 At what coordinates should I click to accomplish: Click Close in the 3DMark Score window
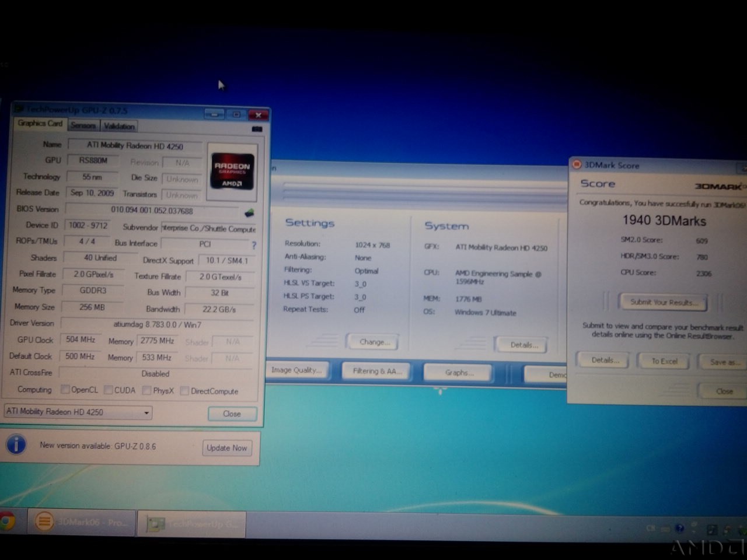[724, 391]
